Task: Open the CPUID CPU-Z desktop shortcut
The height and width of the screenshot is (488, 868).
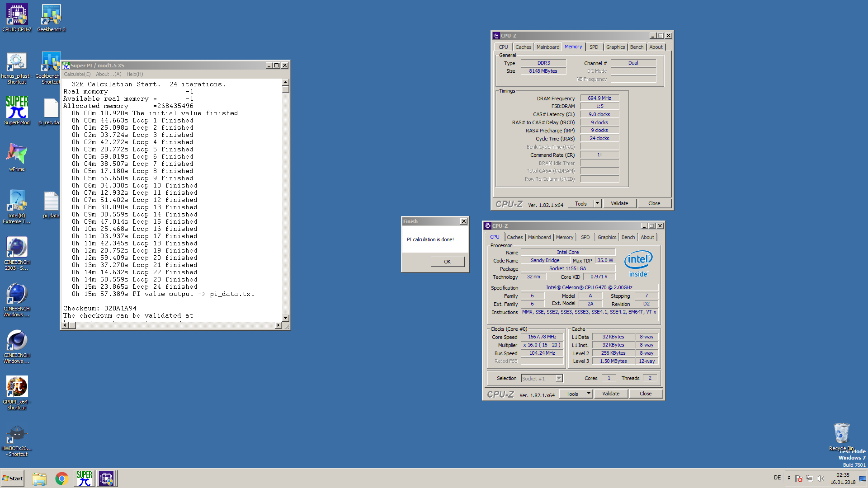Action: pyautogui.click(x=17, y=18)
